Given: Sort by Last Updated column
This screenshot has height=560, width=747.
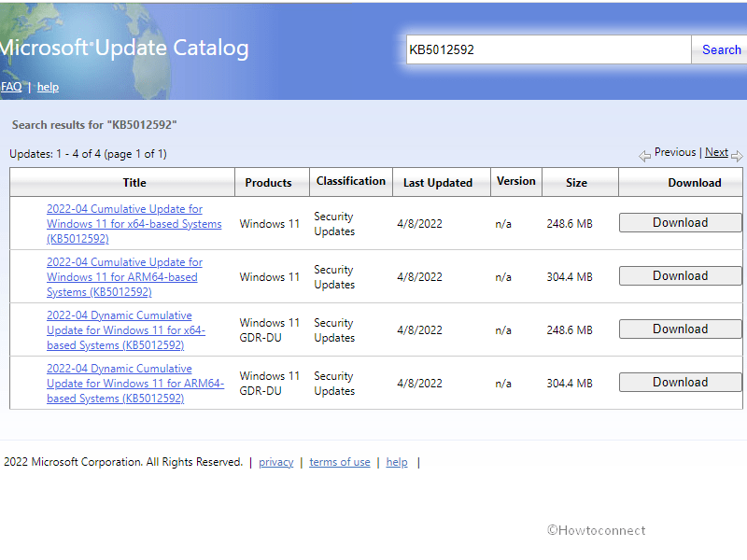Looking at the screenshot, I should tap(438, 183).
